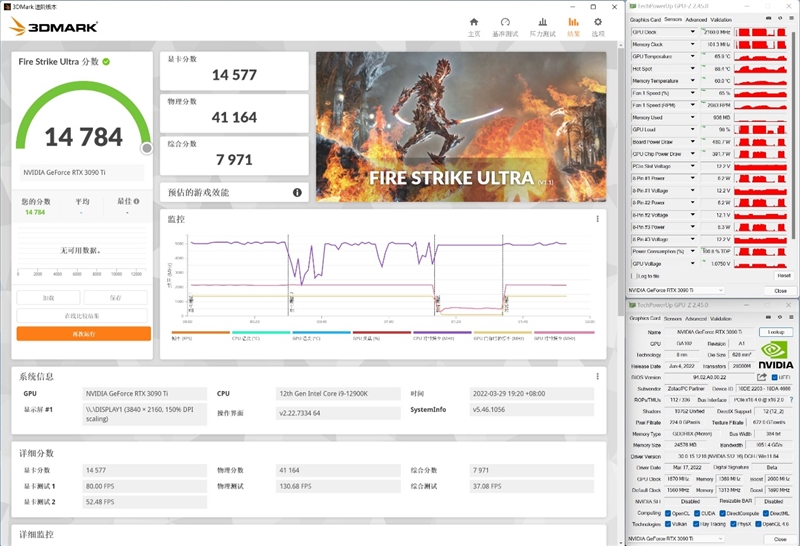The image size is (800, 546).
Task: Open the hamburger menu in GPU-Z sensors window
Action: tap(790, 18)
